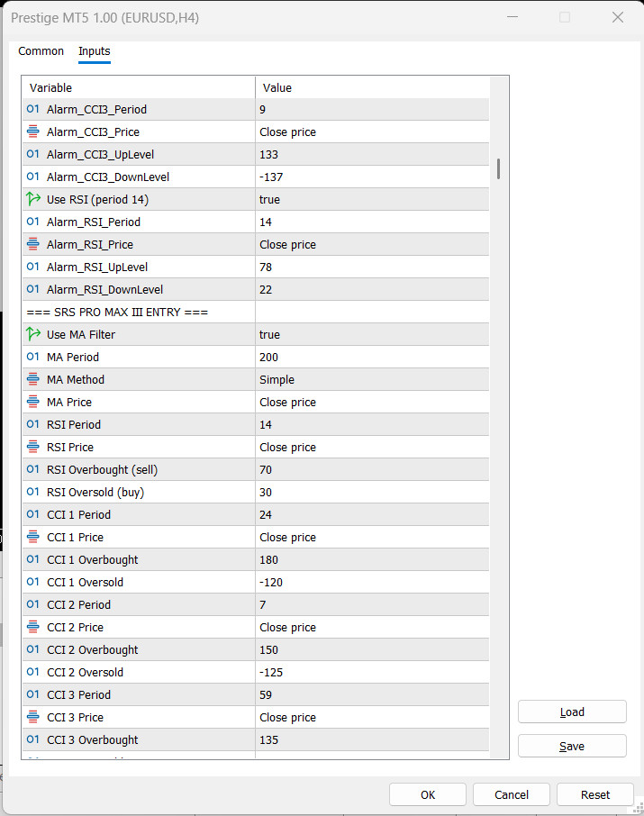Edit the CCI 2 Oversold value -125
Image resolution: width=644 pixels, height=816 pixels.
372,673
